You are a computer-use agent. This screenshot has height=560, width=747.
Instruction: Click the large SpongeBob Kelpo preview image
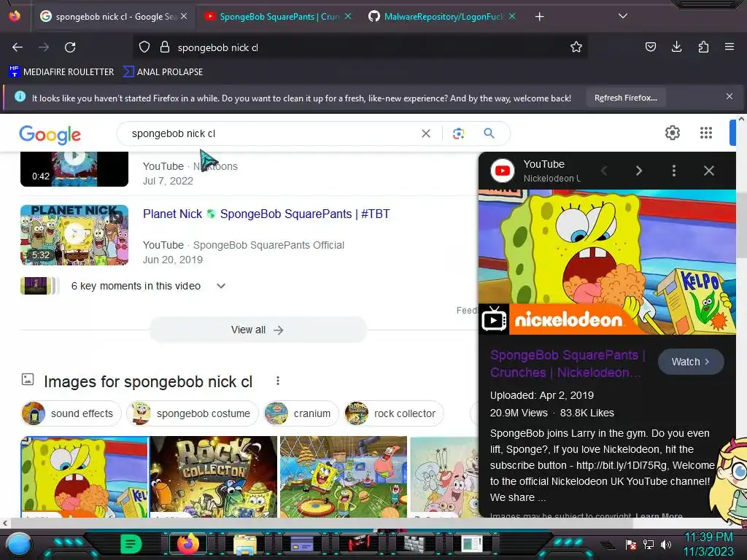[607, 262]
